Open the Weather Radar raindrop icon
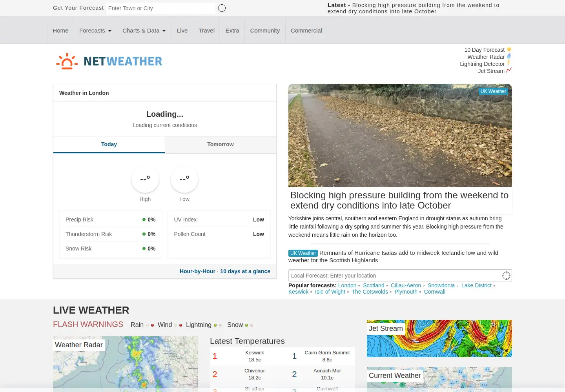Image resolution: width=565 pixels, height=392 pixels. pyautogui.click(x=509, y=56)
